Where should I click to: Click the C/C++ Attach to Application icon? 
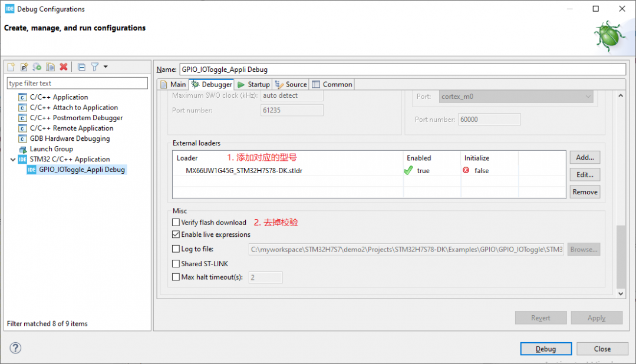point(22,108)
